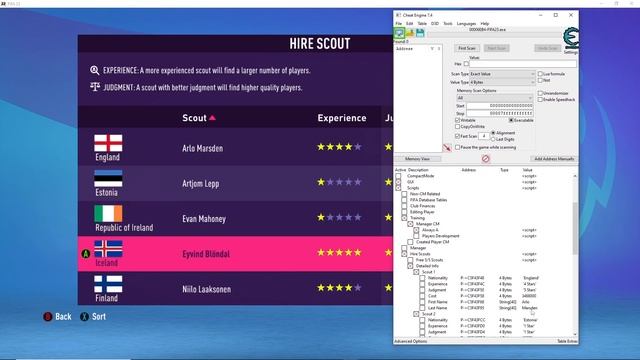Click the red arrow add-to-list icon
The height and width of the screenshot is (360, 640).
click(447, 147)
